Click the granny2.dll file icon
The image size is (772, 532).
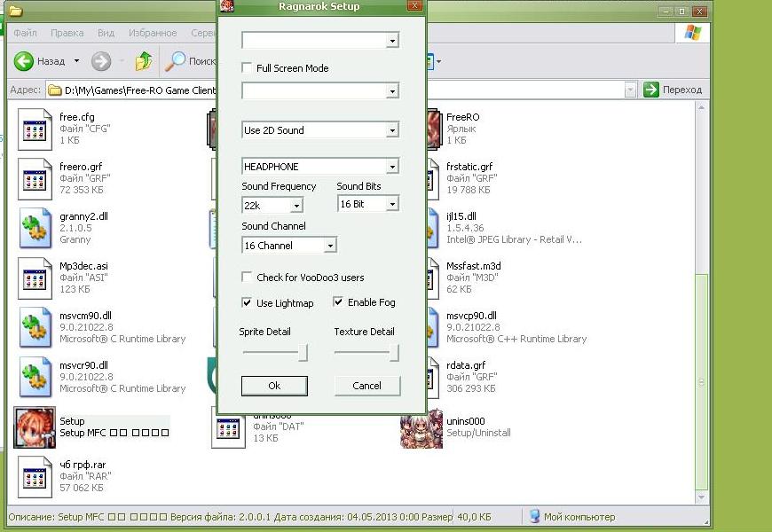coord(35,229)
